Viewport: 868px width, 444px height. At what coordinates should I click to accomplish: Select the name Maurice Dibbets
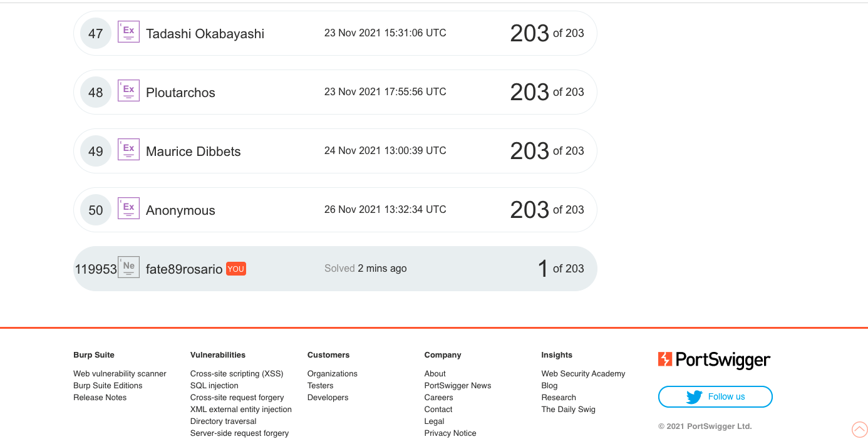click(x=193, y=152)
